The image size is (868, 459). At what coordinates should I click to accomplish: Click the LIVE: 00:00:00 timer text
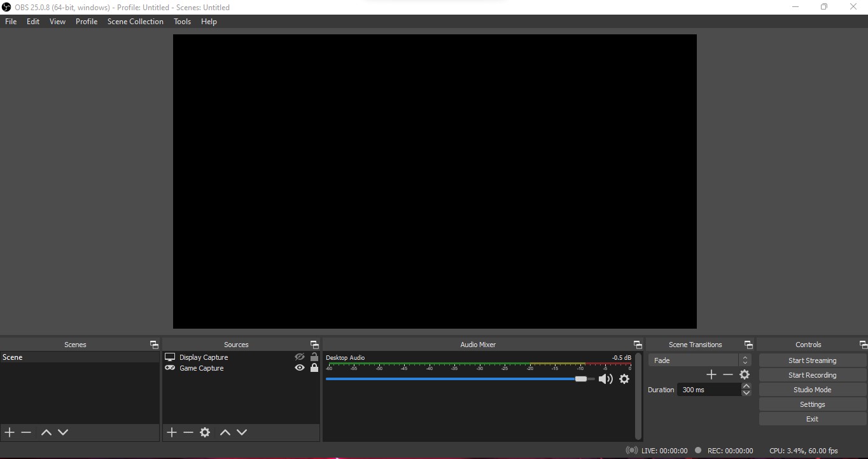click(664, 451)
